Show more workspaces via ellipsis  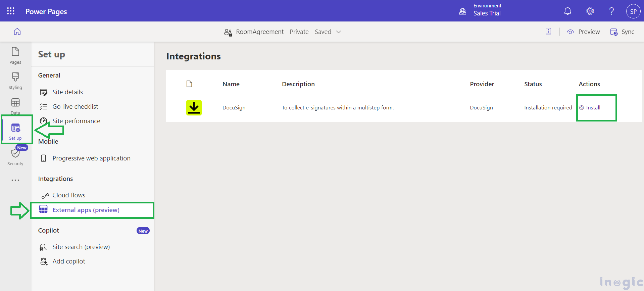click(x=15, y=180)
